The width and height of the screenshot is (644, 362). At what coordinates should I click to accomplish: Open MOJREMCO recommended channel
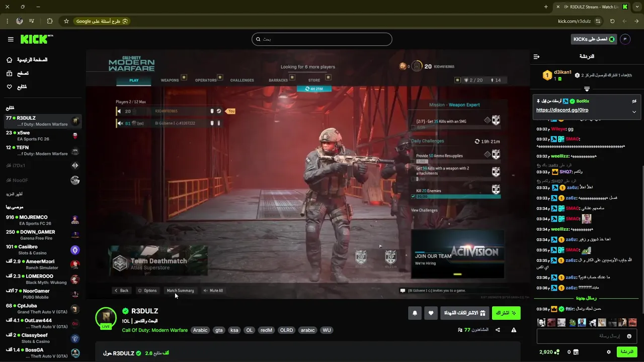point(42,220)
